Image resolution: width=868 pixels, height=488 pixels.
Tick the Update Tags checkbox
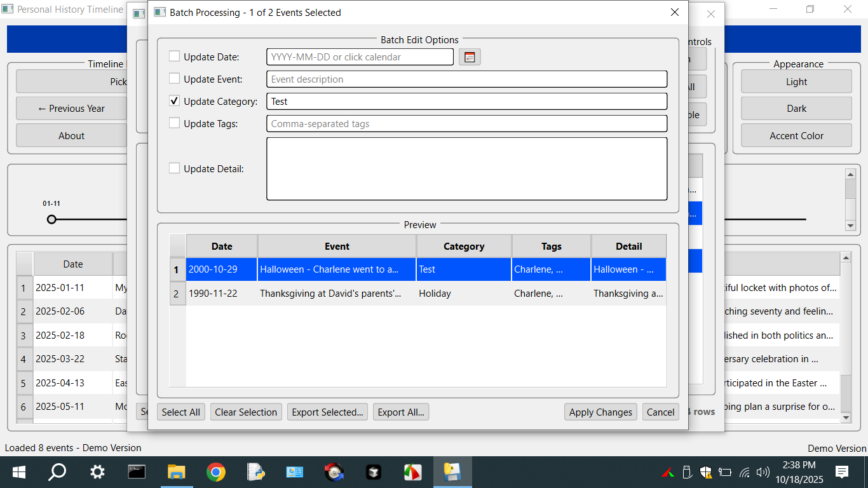[174, 123]
